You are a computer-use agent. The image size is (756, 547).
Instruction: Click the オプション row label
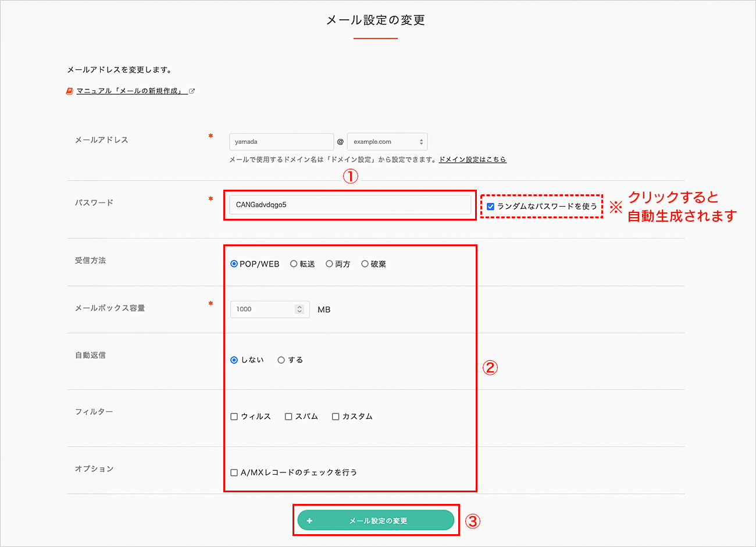pyautogui.click(x=94, y=469)
